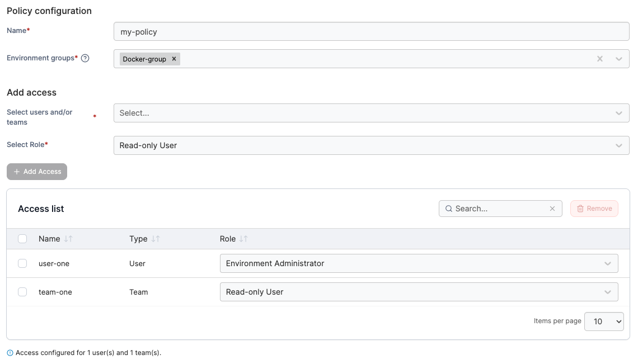Change role for team-one
Screen dimensions: 638x364
pyautogui.click(x=419, y=292)
